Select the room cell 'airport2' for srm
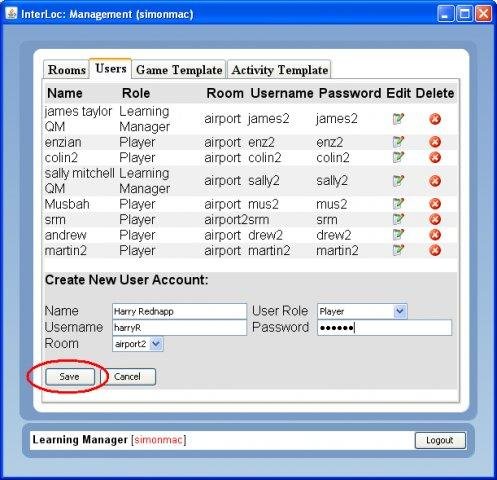Viewport: 497px width, 480px height. coord(226,220)
